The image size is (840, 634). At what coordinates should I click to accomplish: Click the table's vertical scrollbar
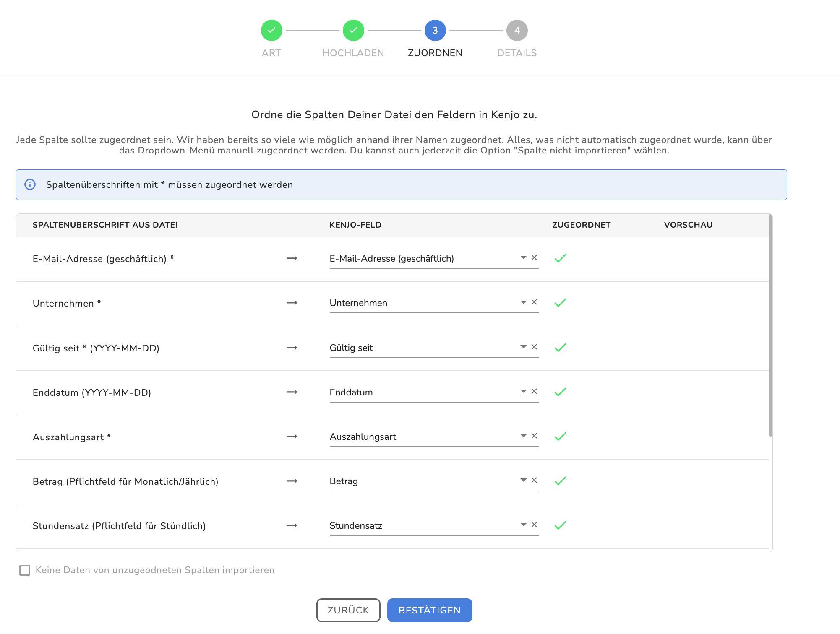pyautogui.click(x=770, y=325)
